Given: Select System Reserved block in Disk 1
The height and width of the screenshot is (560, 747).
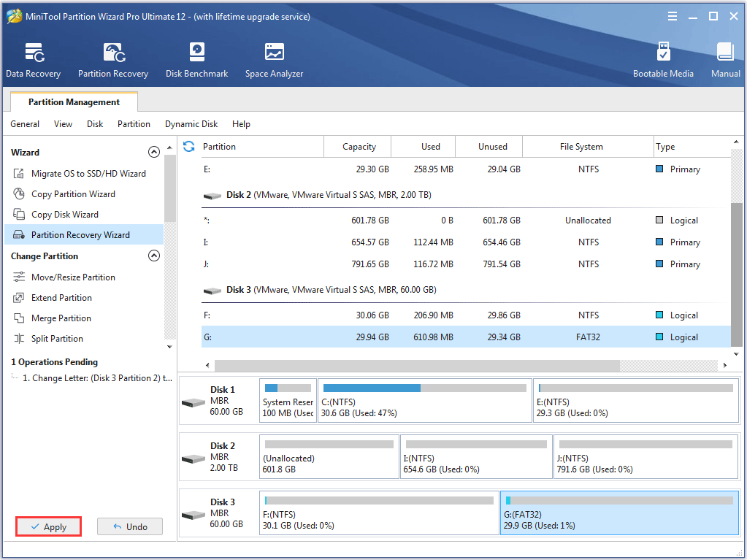Looking at the screenshot, I should coord(288,401).
